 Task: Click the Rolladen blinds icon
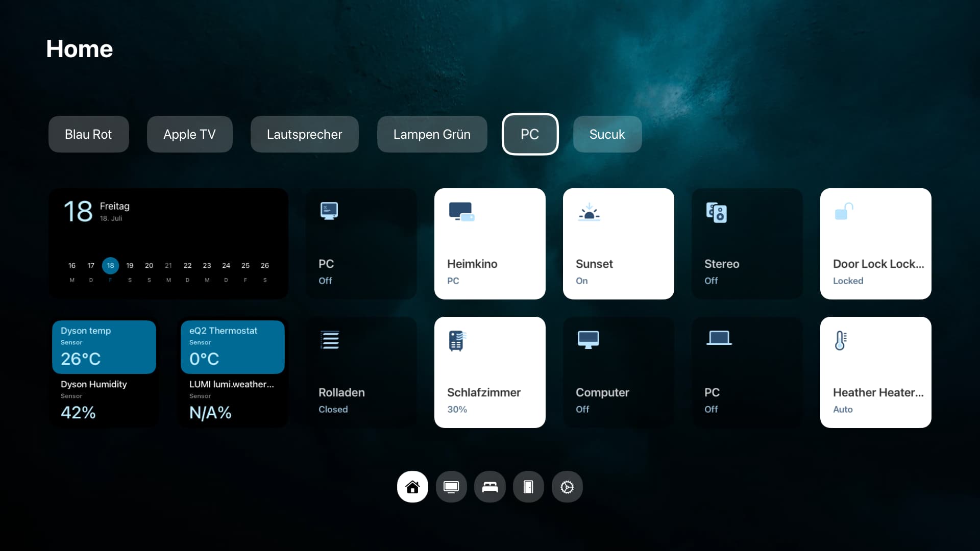click(x=330, y=340)
